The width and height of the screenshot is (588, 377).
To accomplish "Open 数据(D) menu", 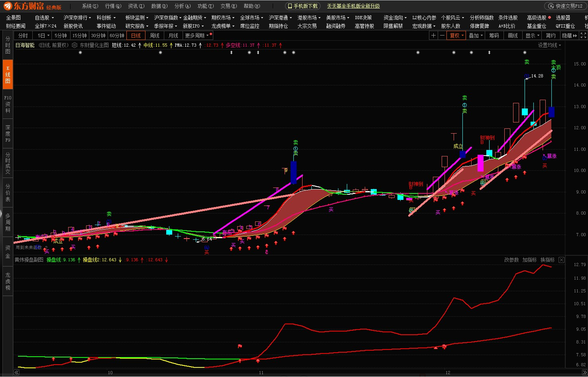I will tap(159, 6).
